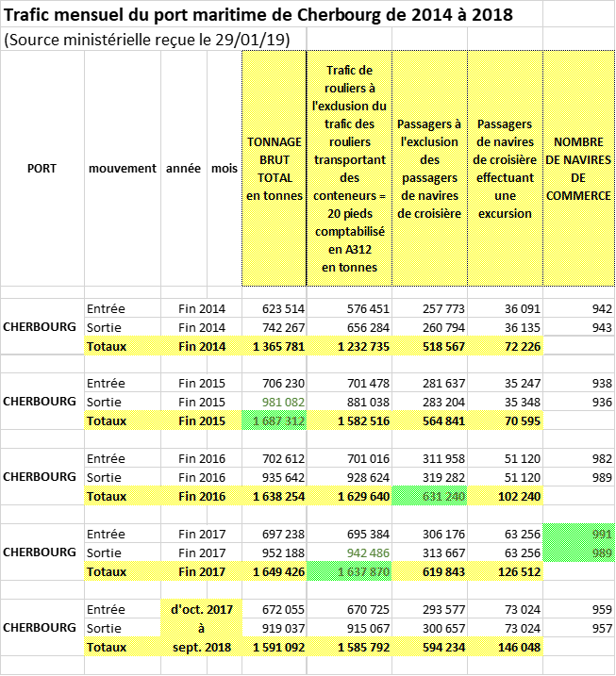This screenshot has width=616, height=676.
Task: Select cell with value 742 267
Action: [x=275, y=328]
